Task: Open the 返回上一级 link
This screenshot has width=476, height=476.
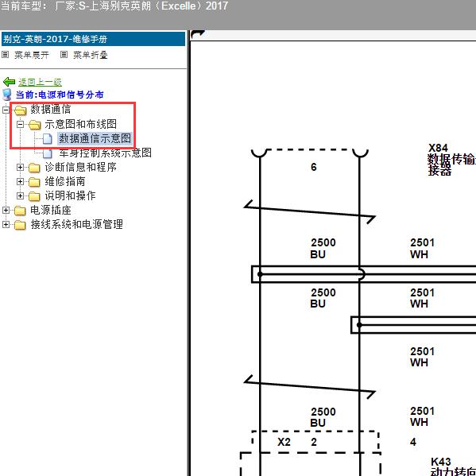Action: coord(40,82)
